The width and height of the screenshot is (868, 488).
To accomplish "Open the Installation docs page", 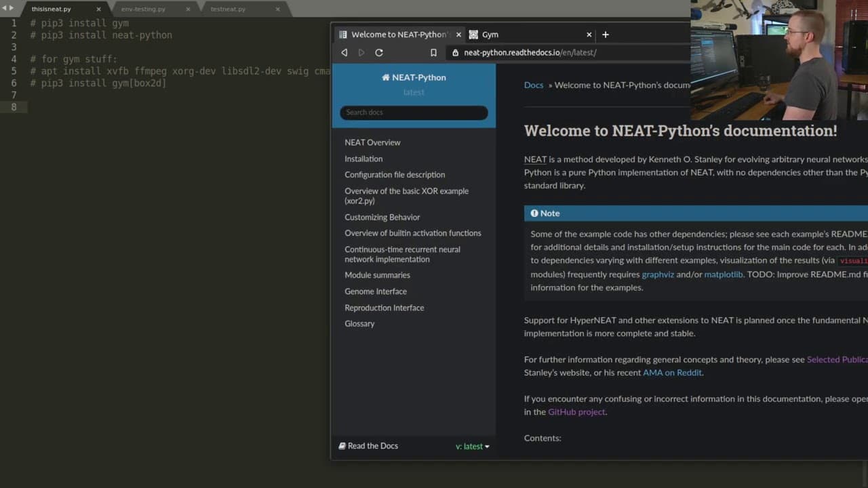I will point(363,159).
